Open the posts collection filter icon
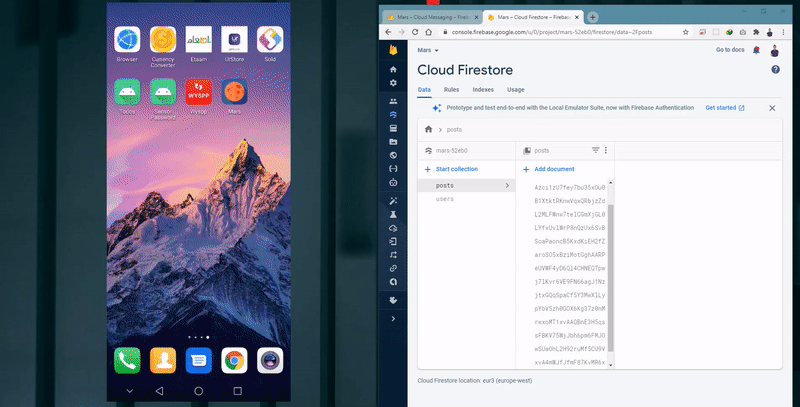This screenshot has height=407, width=800. [595, 150]
